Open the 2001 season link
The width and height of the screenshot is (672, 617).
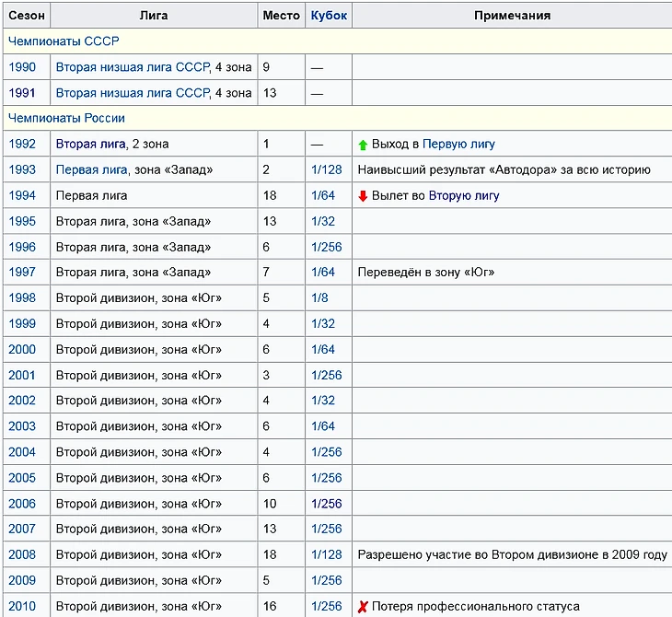[22, 375]
